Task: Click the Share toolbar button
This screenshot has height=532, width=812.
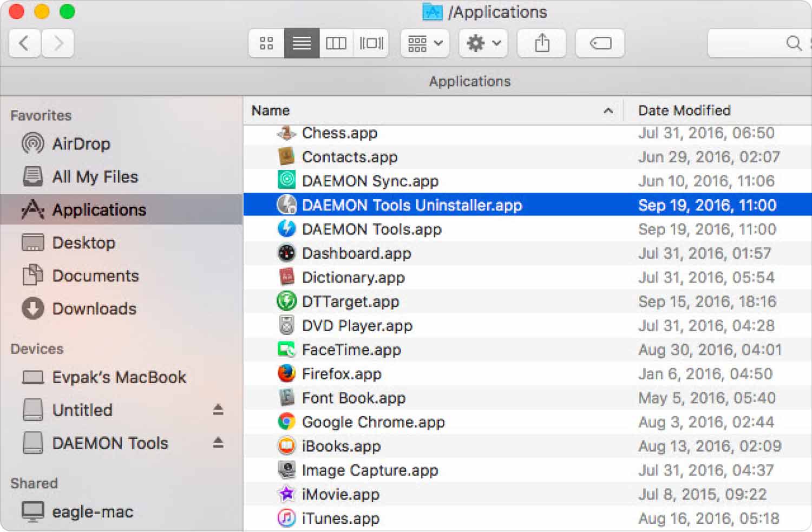Action: 542,43
